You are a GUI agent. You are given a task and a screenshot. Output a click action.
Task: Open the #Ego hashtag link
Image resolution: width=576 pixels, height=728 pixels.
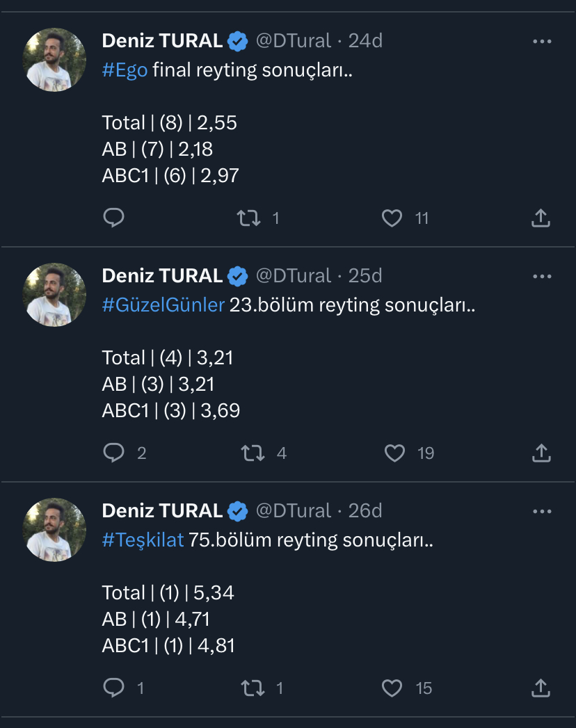click(x=125, y=71)
